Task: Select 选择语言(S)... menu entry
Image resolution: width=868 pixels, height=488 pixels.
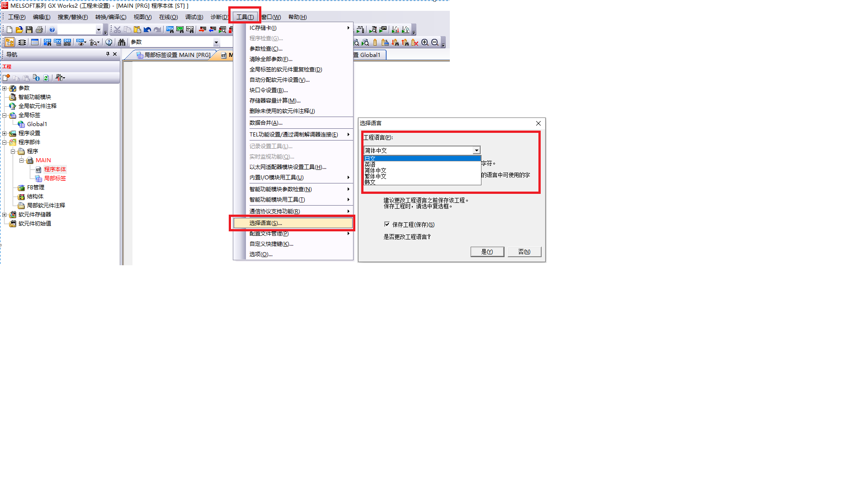Action: click(293, 223)
